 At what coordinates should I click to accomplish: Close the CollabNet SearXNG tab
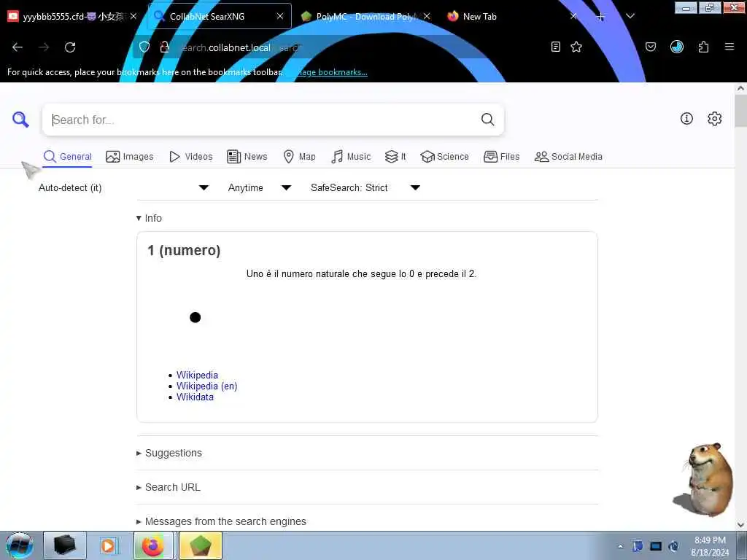[x=280, y=16]
